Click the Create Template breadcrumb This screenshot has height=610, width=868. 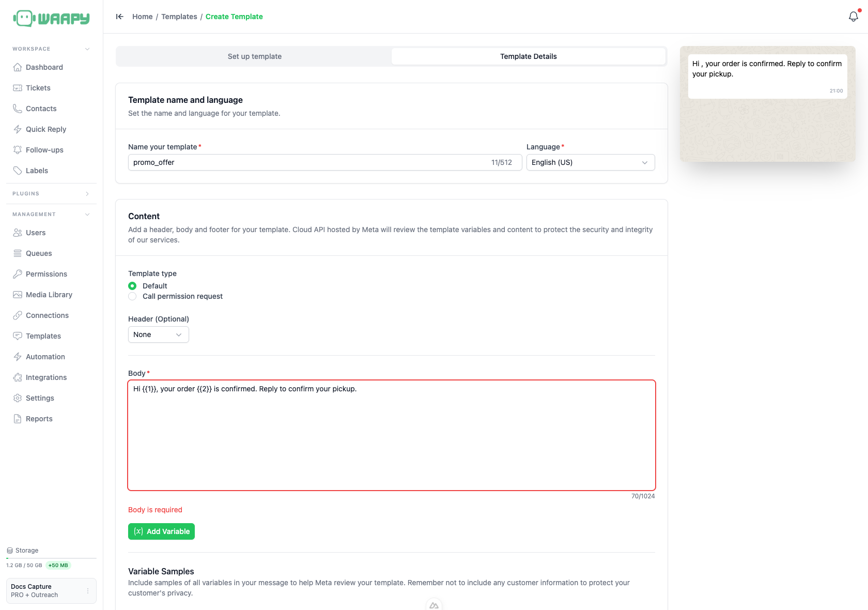[234, 17]
